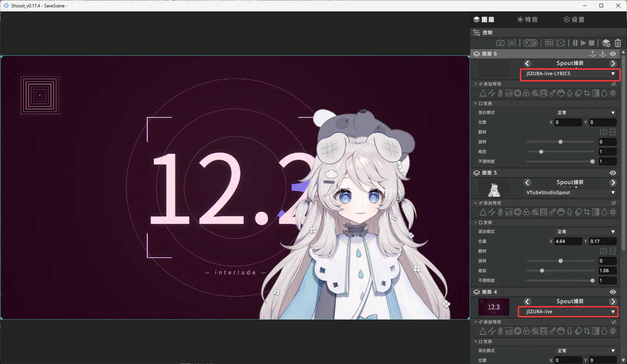Go to next capture type for 图层 5
The width and height of the screenshot is (627, 364).
(613, 182)
